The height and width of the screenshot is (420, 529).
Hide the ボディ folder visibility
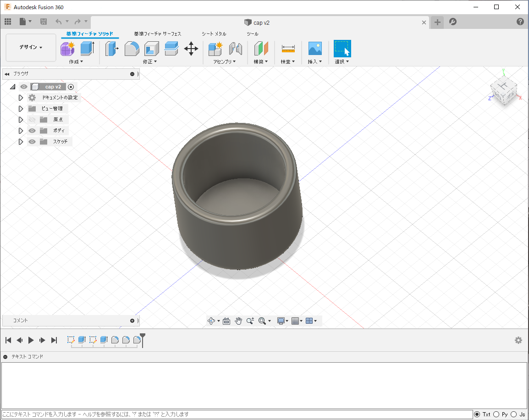(32, 131)
